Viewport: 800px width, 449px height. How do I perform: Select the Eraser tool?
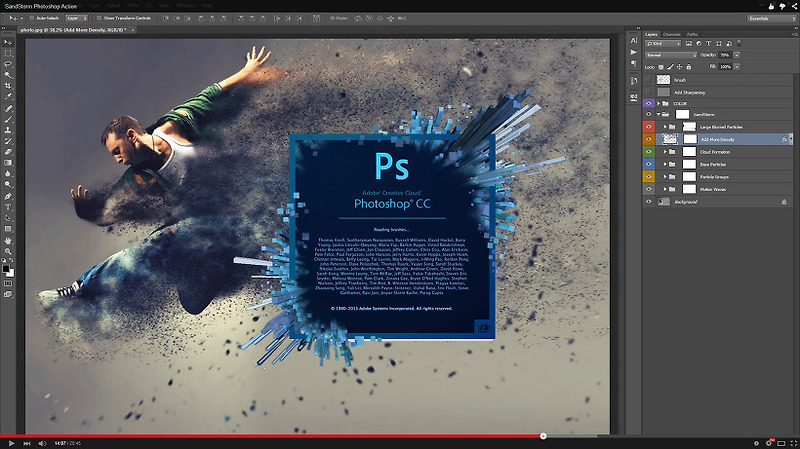pos(8,152)
